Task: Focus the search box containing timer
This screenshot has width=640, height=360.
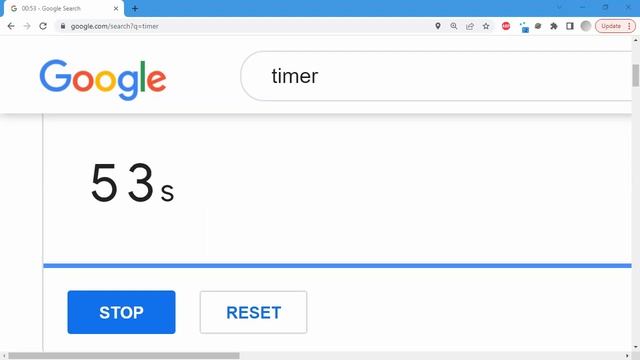Action: click(x=437, y=76)
